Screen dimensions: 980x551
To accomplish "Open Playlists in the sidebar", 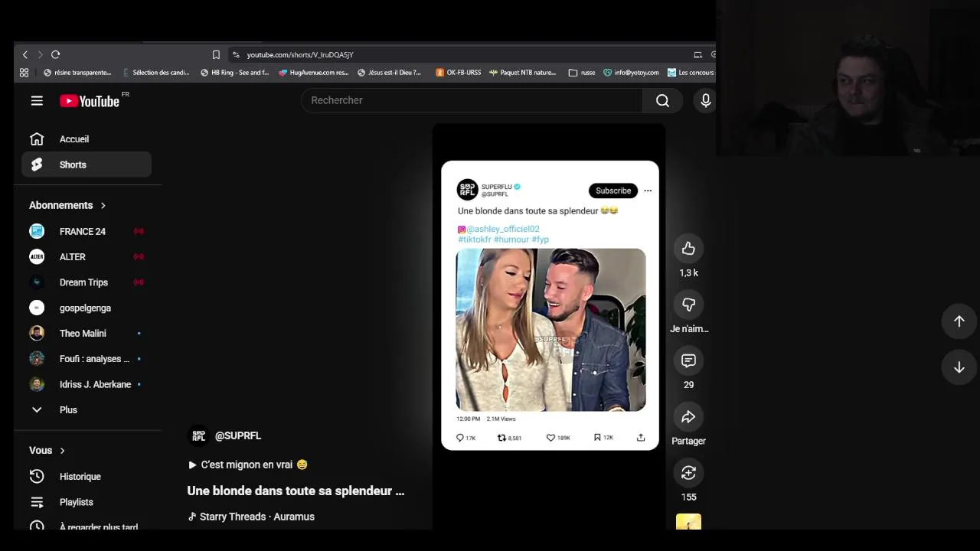I will coord(87,502).
